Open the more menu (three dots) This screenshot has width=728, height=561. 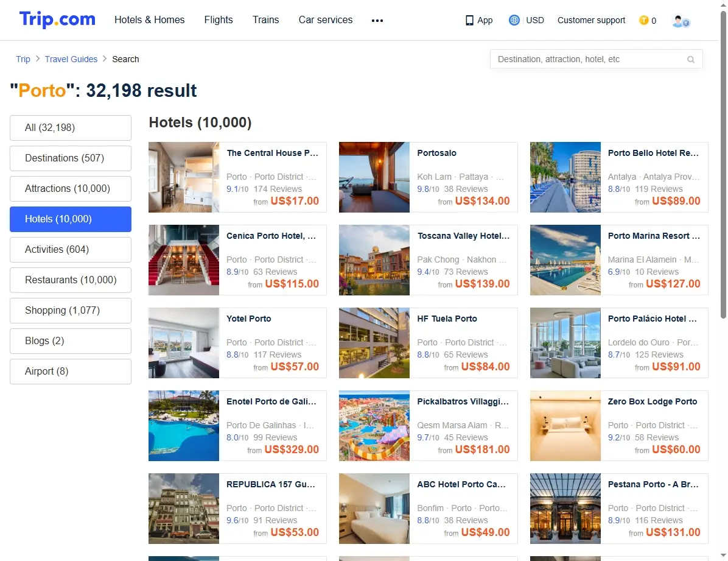coord(377,21)
